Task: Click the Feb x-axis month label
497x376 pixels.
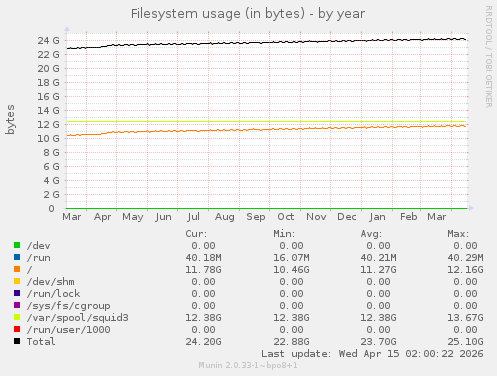Action: pos(409,217)
